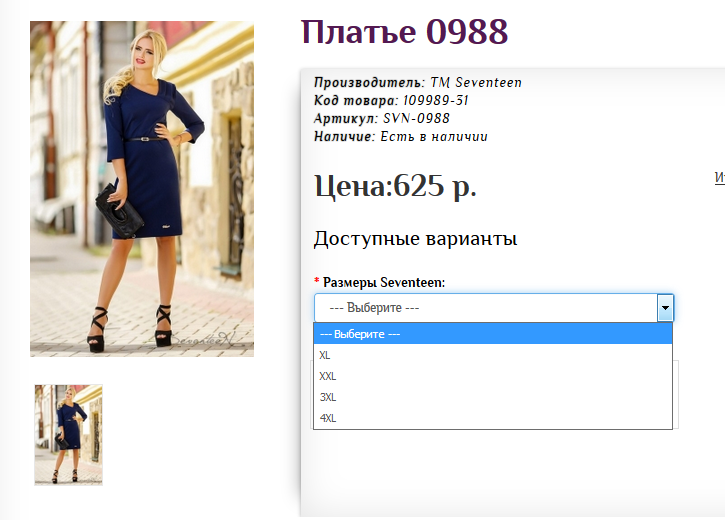Viewport: 725px width, 520px height.
Task: Choose the 3XL size option
Action: 493,397
